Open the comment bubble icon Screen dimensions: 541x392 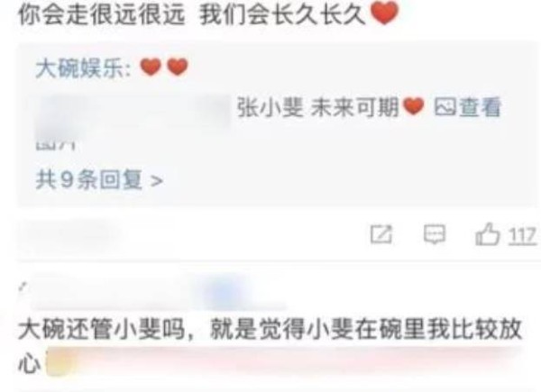(435, 235)
